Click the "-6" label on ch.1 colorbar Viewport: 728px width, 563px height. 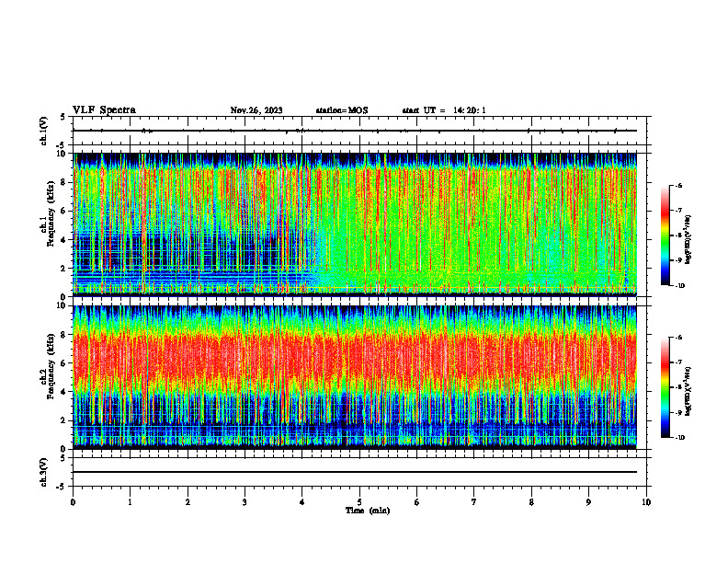coord(677,185)
